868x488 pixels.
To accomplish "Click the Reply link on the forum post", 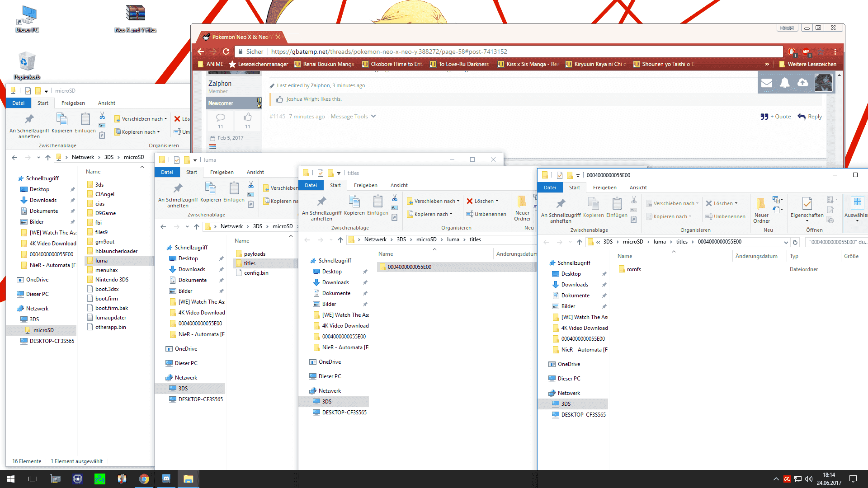I will click(810, 117).
